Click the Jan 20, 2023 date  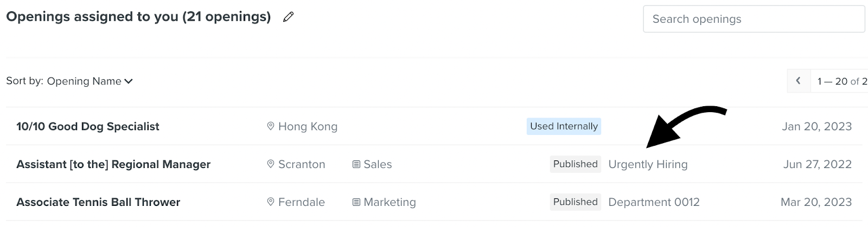click(x=817, y=126)
